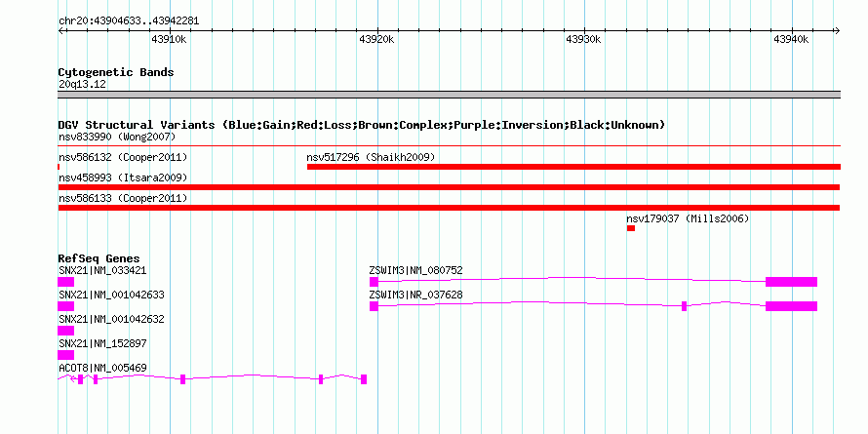Click the first exon of ZSWIM3 NR_037628
868x434 pixels.
(375, 306)
